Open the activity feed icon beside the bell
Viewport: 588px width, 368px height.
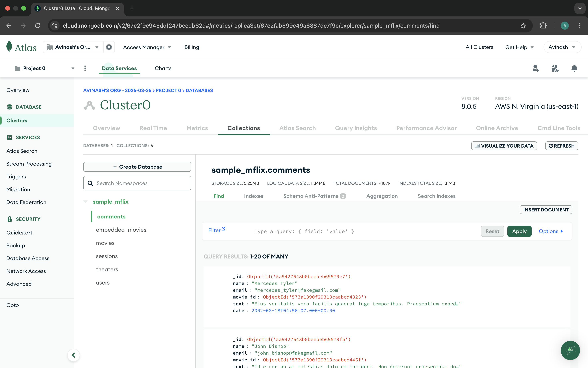[555, 68]
